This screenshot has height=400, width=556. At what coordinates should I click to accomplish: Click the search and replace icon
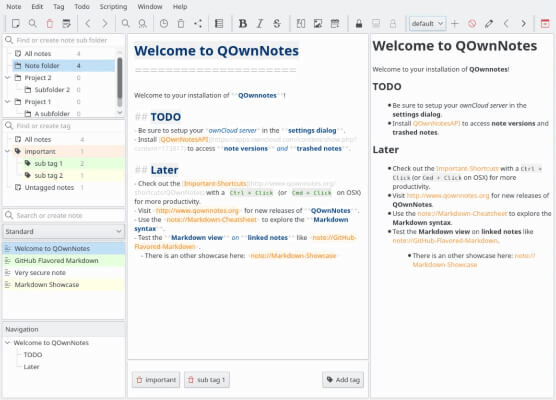tap(143, 24)
